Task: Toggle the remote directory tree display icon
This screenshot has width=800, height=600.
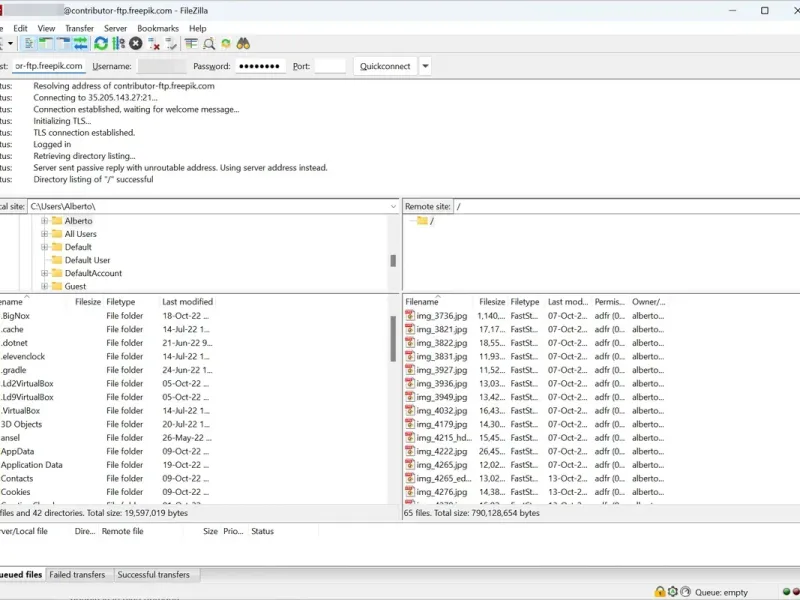Action: (63, 44)
